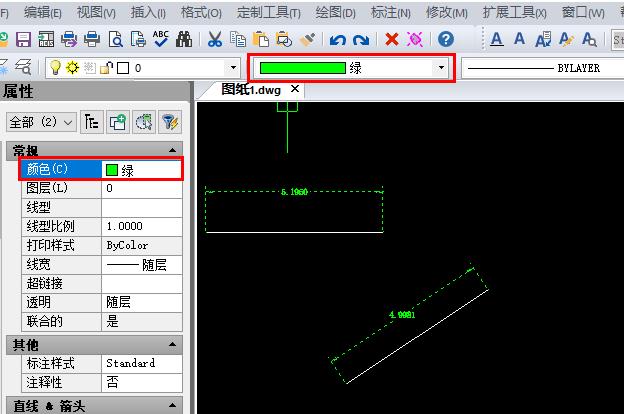This screenshot has width=624, height=414.
Task: Open the 标注(N) menu
Action: pos(390,13)
